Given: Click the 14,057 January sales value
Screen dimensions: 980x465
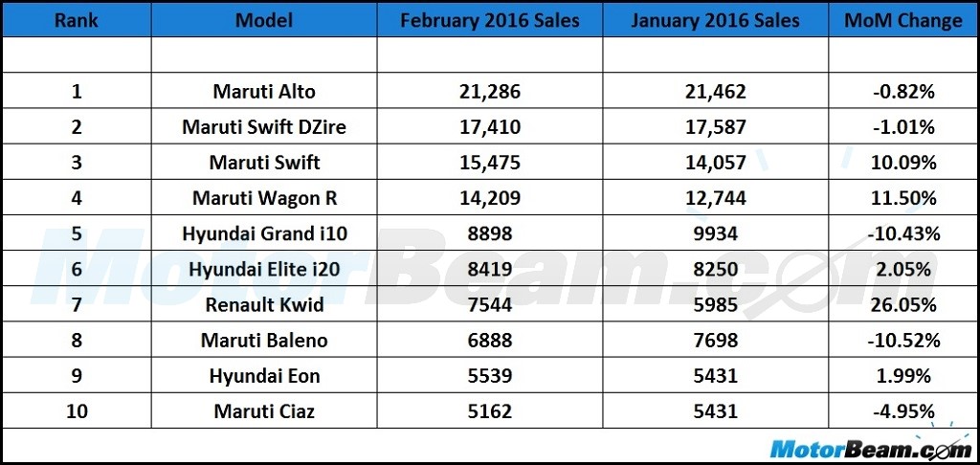Looking at the screenshot, I should [x=716, y=163].
